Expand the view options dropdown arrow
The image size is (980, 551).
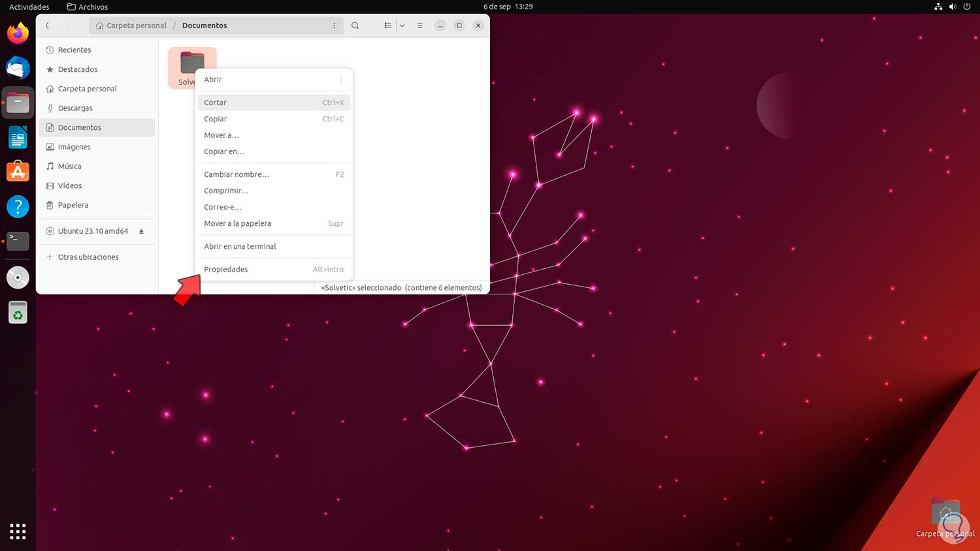tap(402, 25)
